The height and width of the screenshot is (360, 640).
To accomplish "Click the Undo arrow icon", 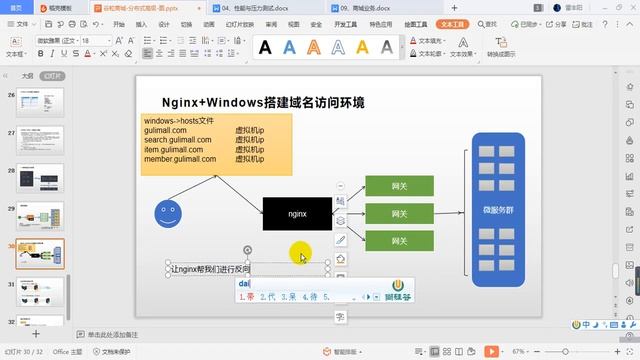I will point(96,24).
